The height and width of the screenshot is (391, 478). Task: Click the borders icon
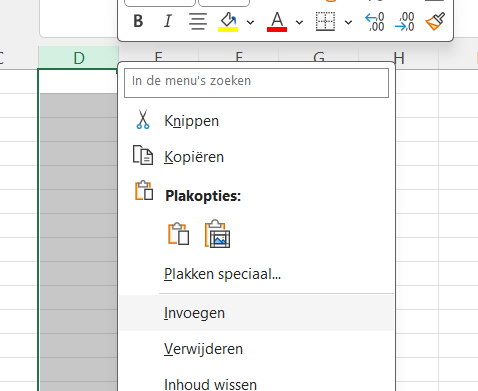(x=325, y=22)
